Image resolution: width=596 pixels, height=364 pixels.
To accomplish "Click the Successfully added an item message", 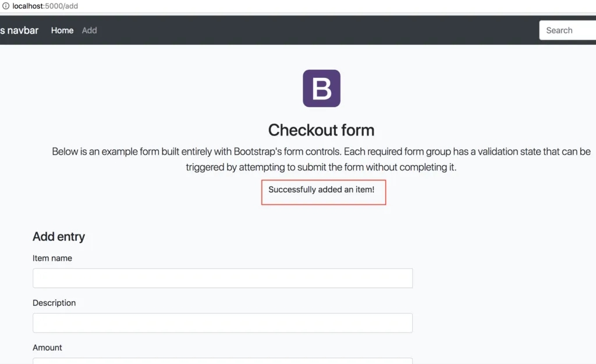I will coord(321,190).
